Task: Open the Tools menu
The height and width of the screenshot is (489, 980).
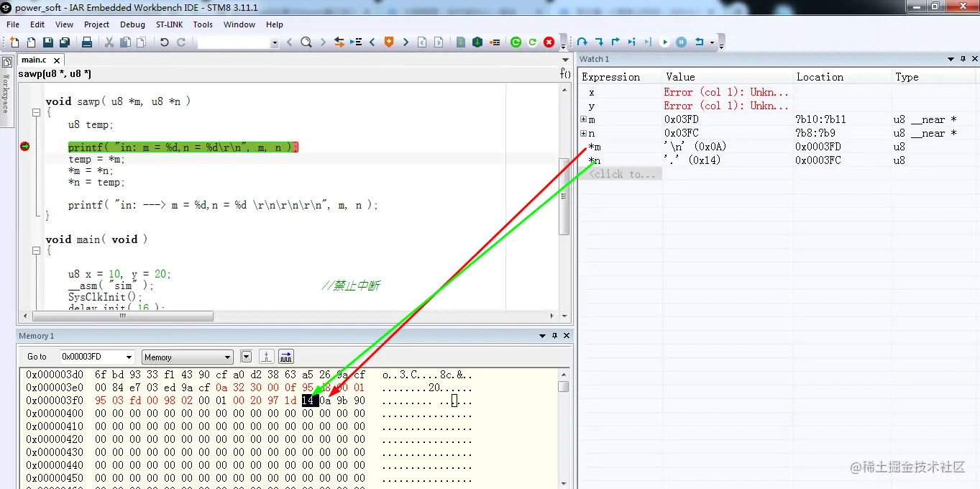Action: pos(203,24)
